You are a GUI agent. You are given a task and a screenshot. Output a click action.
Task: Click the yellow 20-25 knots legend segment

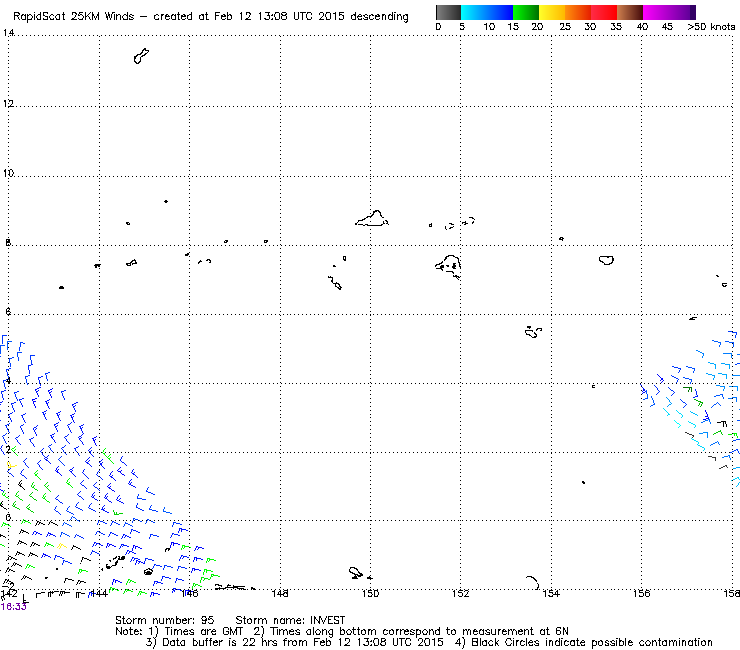click(552, 12)
